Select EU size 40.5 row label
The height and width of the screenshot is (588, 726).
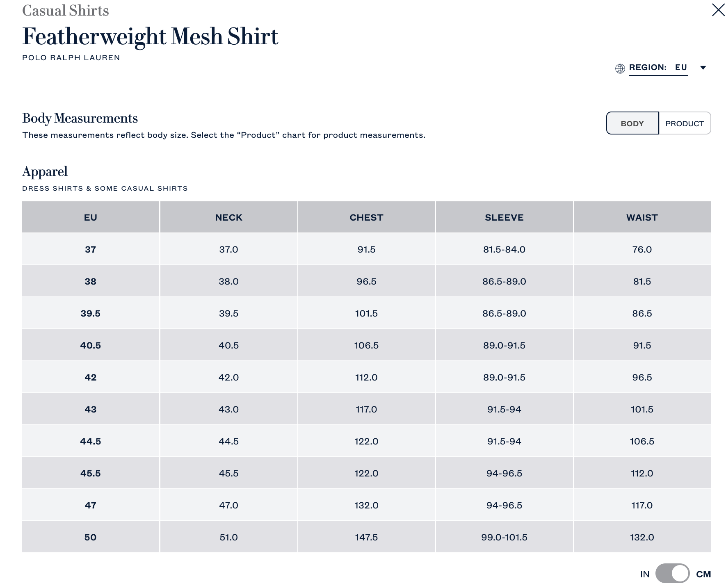click(x=91, y=345)
